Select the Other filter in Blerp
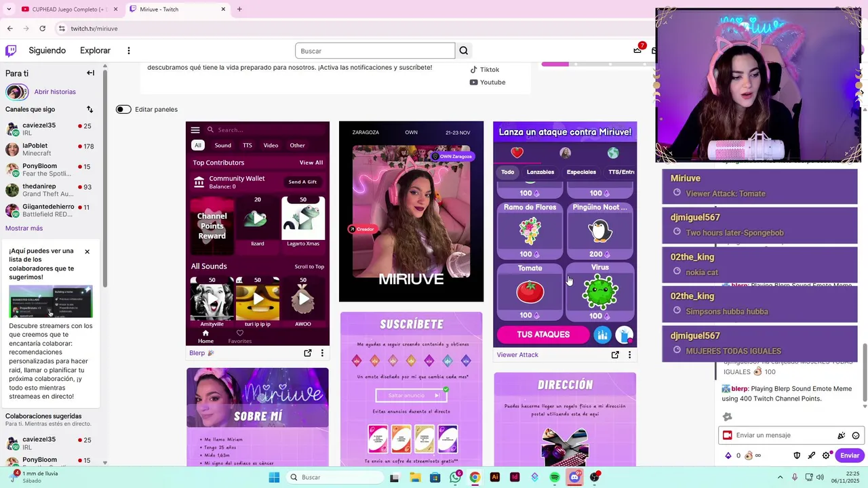The image size is (868, 488). [x=298, y=145]
